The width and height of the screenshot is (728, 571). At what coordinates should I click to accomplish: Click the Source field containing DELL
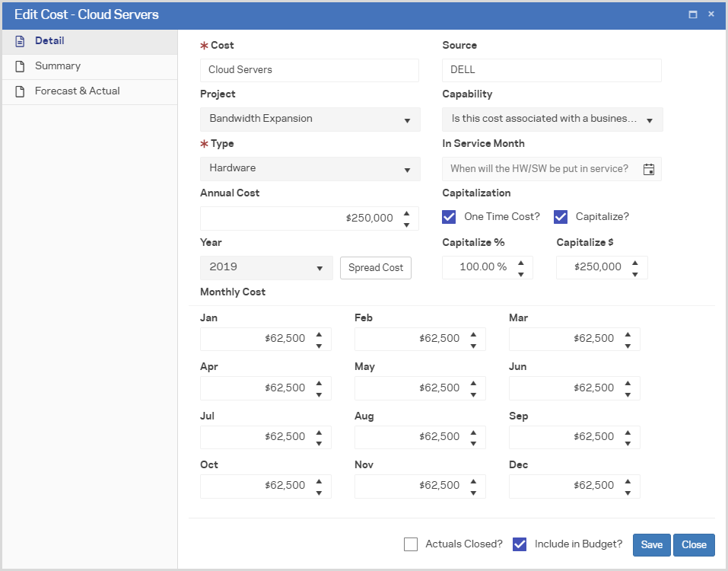552,70
